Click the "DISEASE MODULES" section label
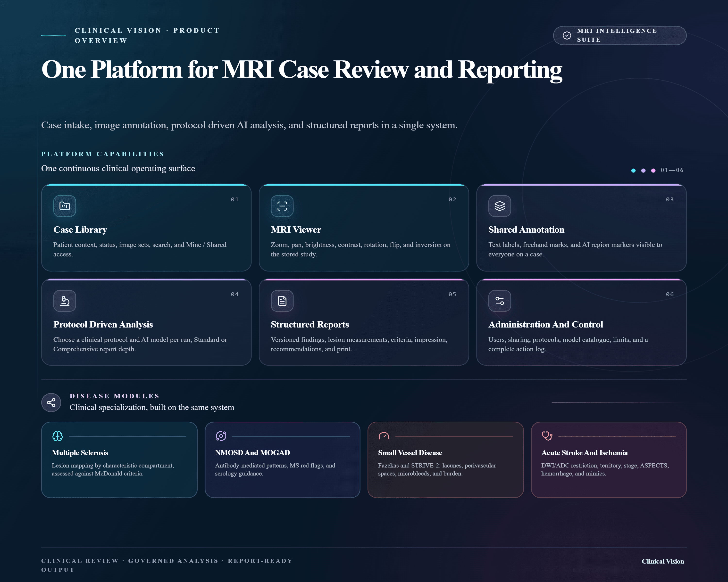Screen dimensions: 728x582 tap(115, 396)
